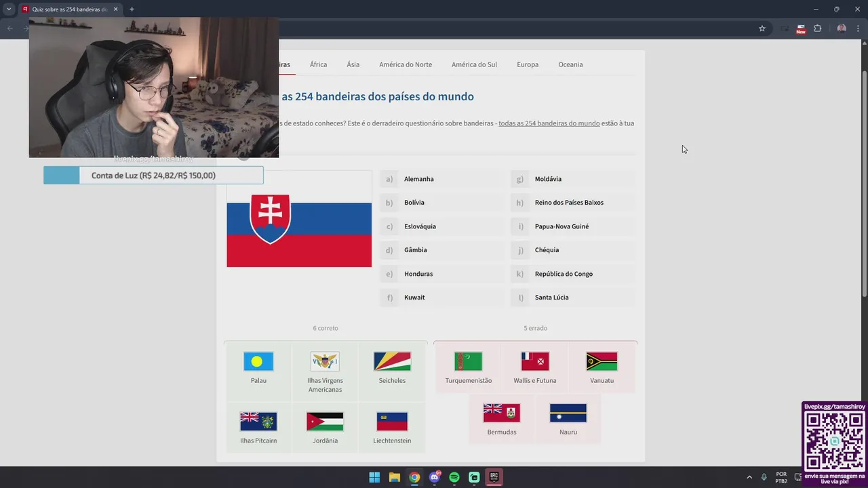Choose answer Honduras

(442, 274)
